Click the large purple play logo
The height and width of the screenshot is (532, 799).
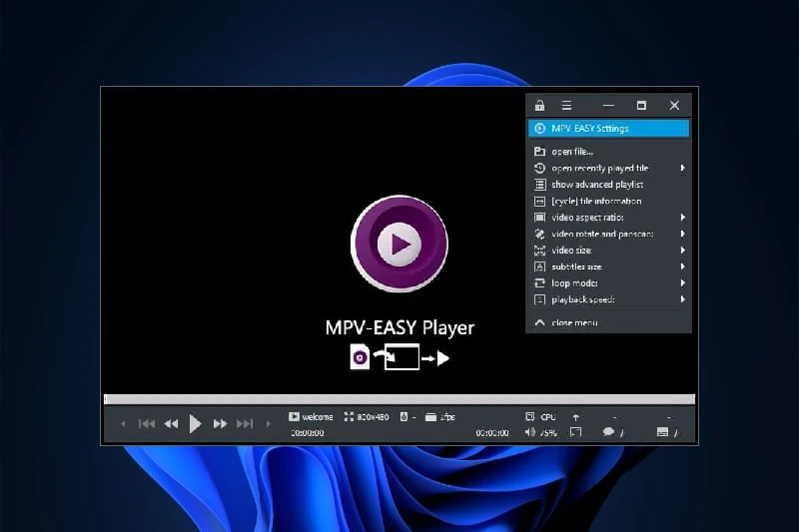coord(399,244)
